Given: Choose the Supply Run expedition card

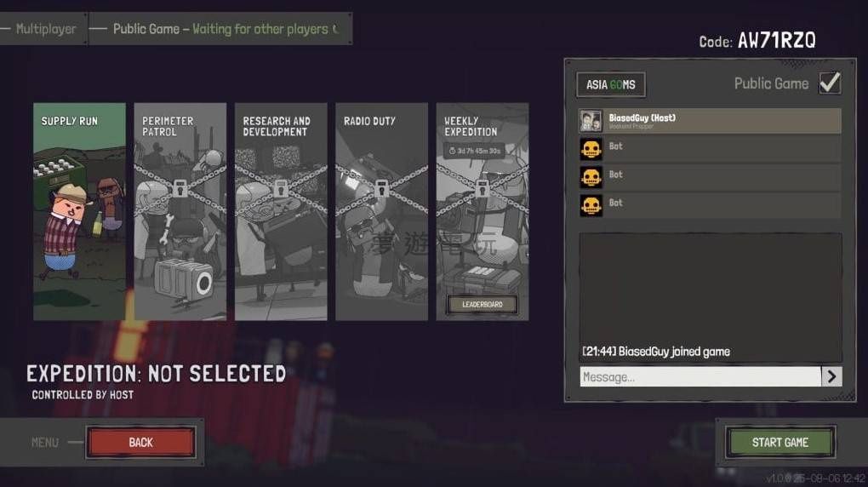Looking at the screenshot, I should coord(79,211).
